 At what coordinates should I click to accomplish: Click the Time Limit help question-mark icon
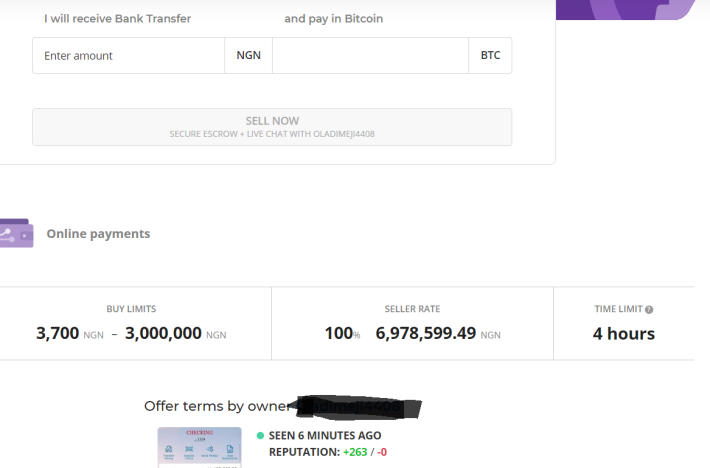coord(649,310)
